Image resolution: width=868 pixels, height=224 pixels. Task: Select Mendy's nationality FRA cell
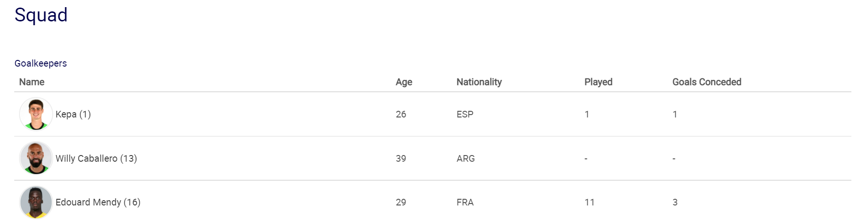coord(465,202)
